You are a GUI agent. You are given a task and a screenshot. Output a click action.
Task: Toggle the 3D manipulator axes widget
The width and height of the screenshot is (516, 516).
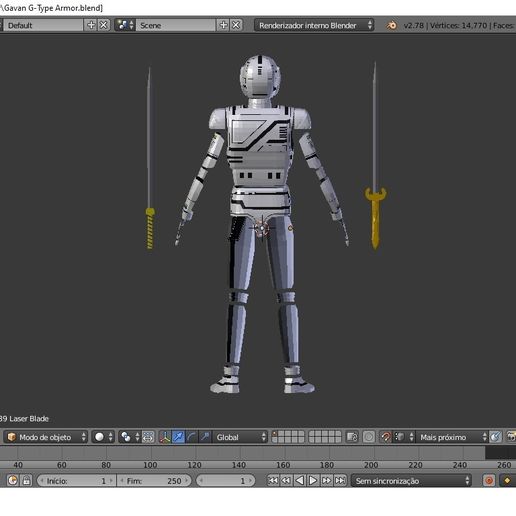point(165,437)
